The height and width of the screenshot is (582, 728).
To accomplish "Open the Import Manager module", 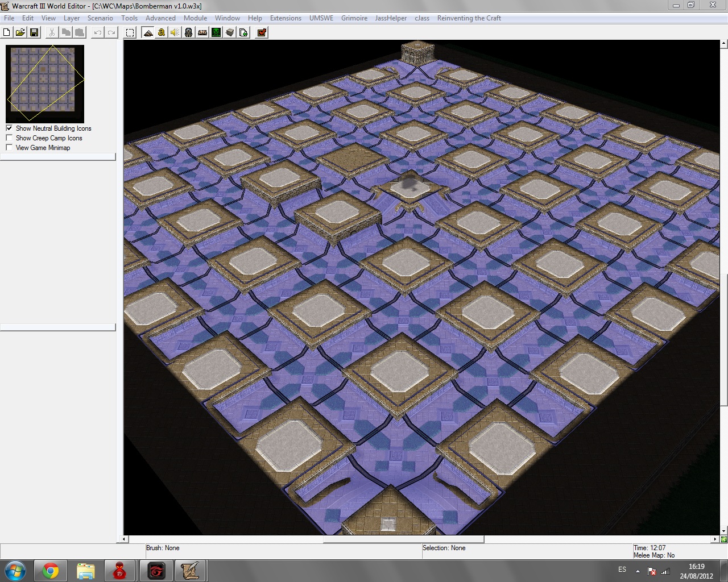I will coord(243,32).
